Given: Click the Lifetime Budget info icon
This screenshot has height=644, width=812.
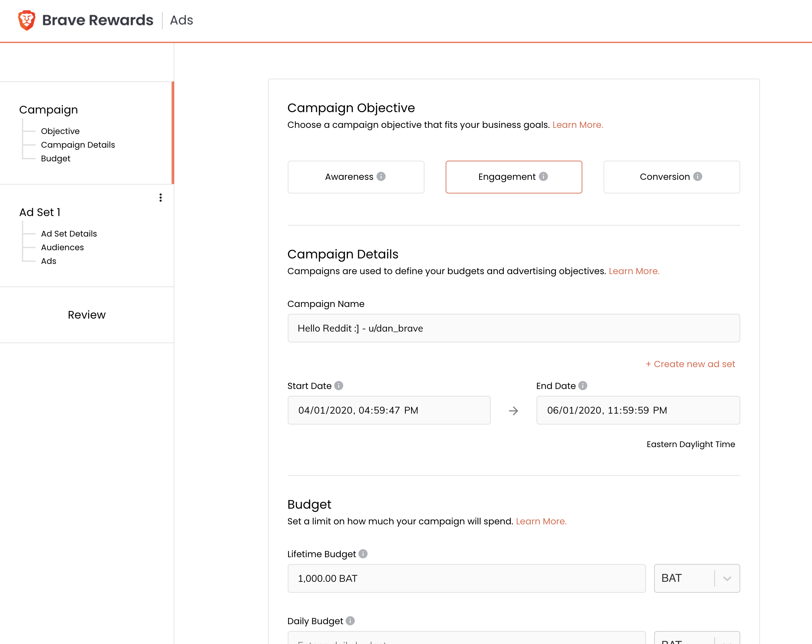Looking at the screenshot, I should click(363, 554).
